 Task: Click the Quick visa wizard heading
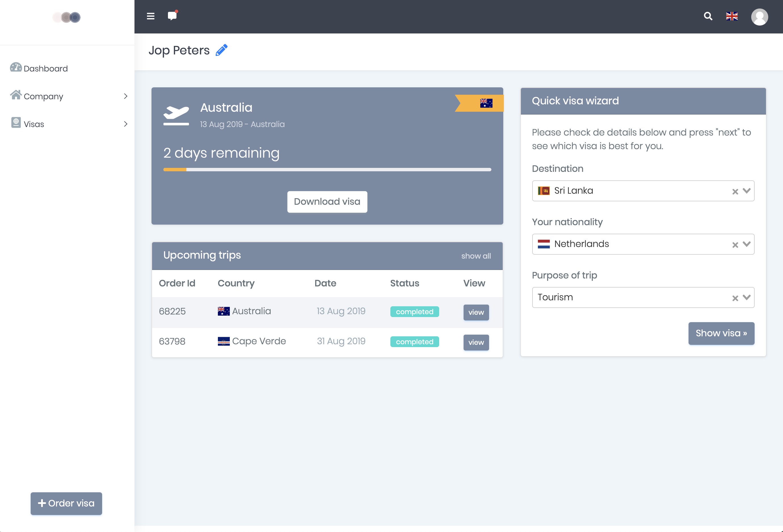click(575, 101)
